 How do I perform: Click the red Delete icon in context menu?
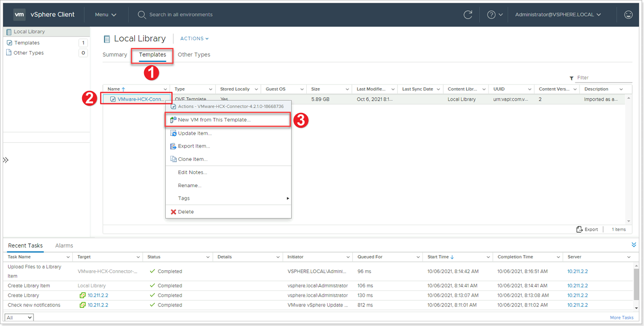tap(173, 211)
